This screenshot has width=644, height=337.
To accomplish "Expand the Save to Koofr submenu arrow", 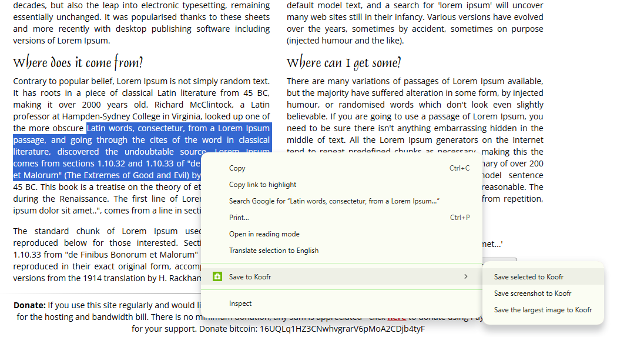I will (x=466, y=276).
